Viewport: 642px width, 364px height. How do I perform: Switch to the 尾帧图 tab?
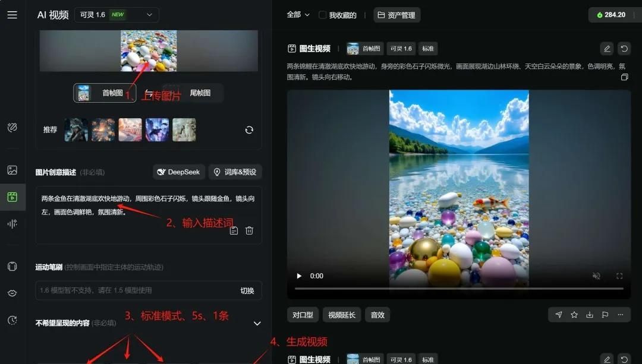pos(200,93)
